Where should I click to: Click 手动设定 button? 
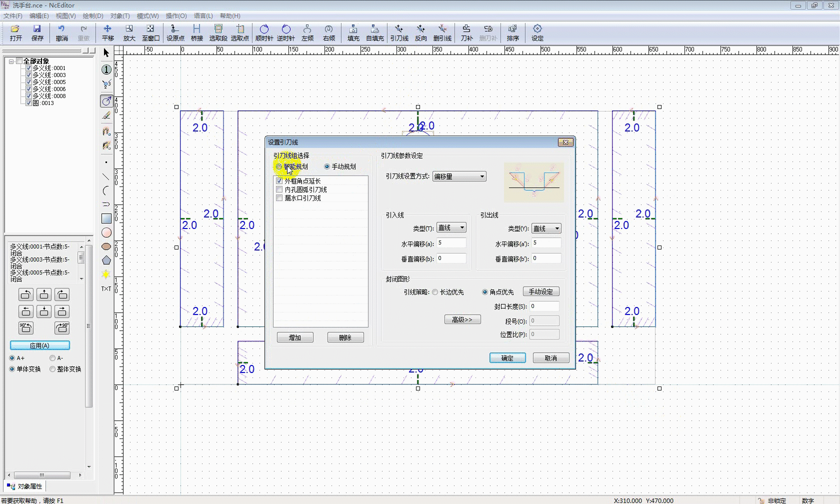click(541, 291)
